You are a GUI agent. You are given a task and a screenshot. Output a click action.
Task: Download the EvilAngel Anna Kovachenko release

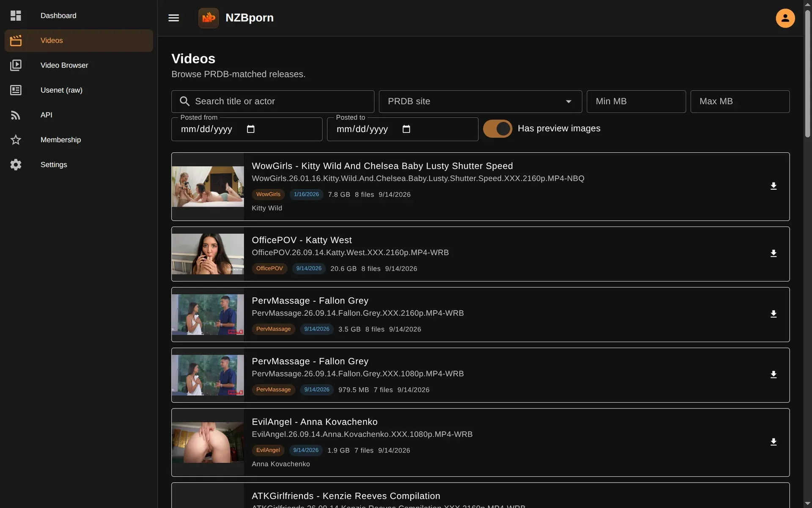click(x=774, y=442)
